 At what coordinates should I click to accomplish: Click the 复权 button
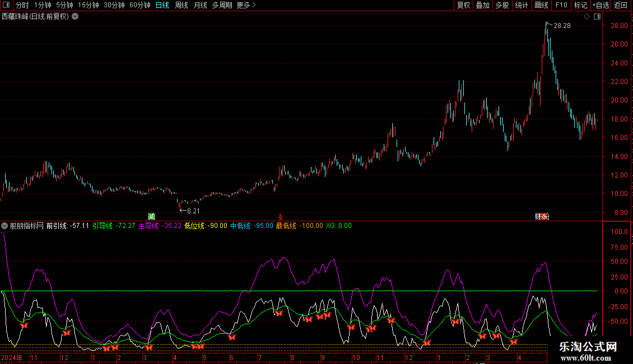tap(463, 5)
